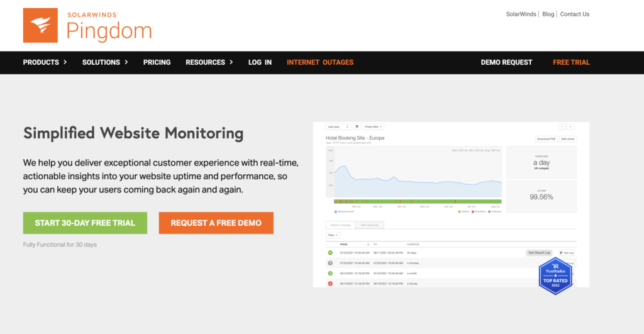The height and width of the screenshot is (334, 644).
Task: Click green up-status icon for 20 days row
Action: [x=330, y=252]
